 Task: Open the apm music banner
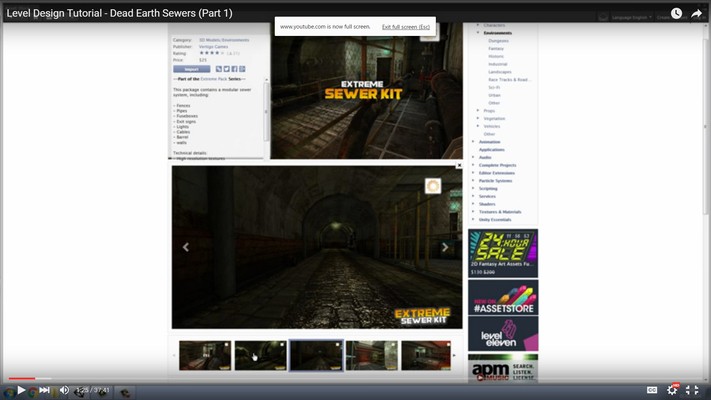[503, 368]
